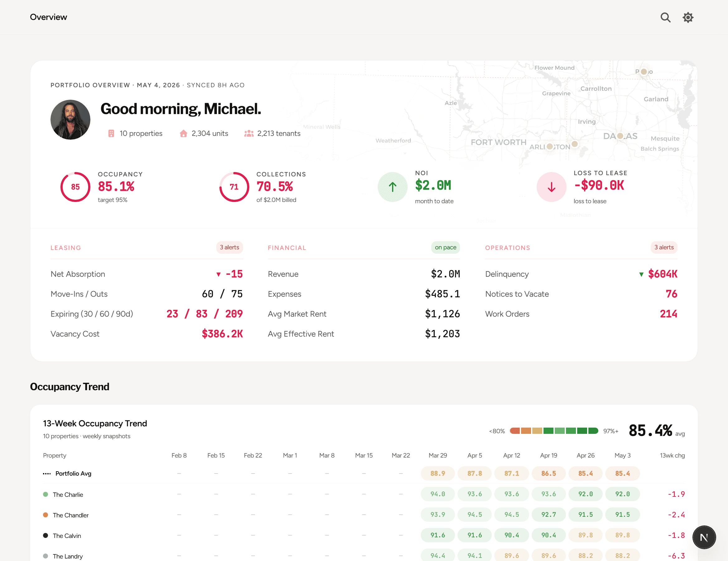Open The Charlie property row
The height and width of the screenshot is (561, 728).
[x=364, y=494]
